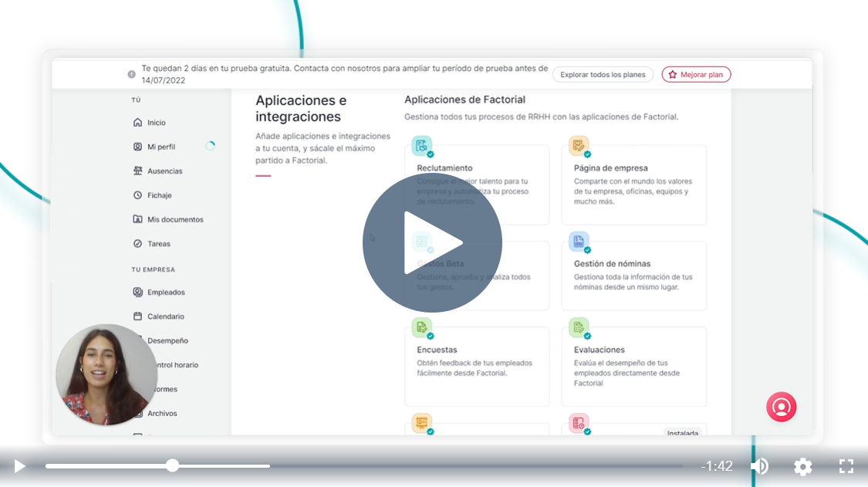Open video settings with the gear icon
The width and height of the screenshot is (868, 487).
pos(802,466)
